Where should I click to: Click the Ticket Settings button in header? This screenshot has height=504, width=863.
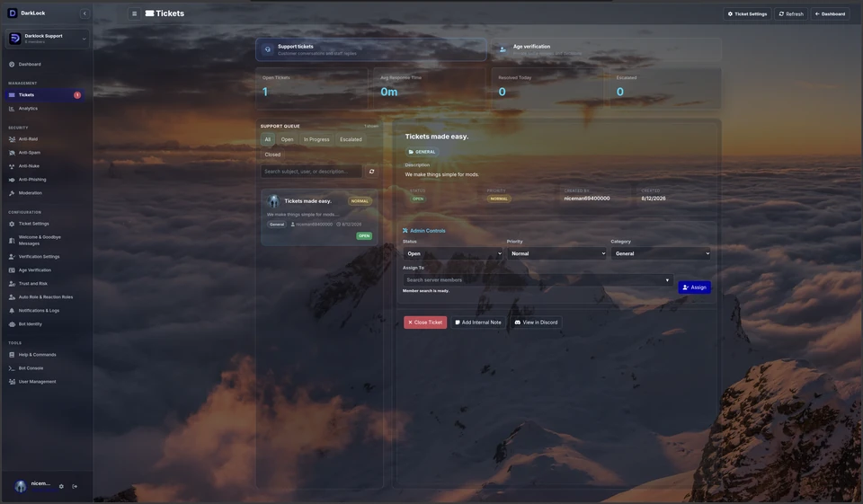coord(747,13)
